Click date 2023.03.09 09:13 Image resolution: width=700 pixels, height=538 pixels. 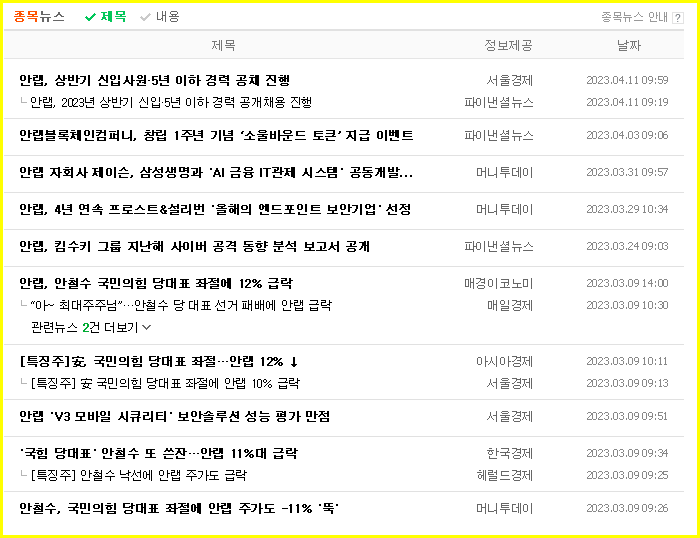click(627, 383)
